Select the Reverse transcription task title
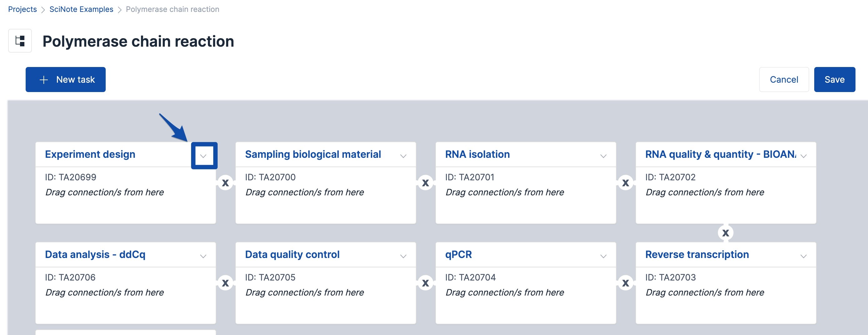 tap(697, 254)
